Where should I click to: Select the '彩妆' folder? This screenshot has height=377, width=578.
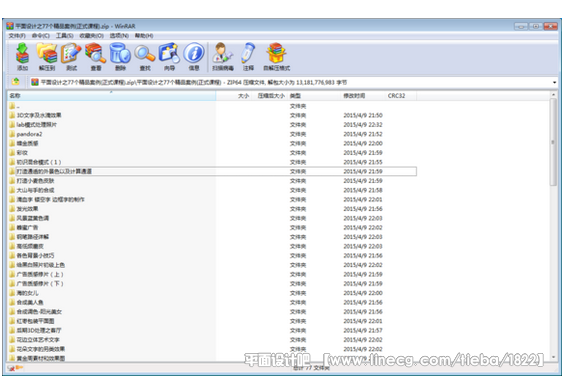pos(212,153)
